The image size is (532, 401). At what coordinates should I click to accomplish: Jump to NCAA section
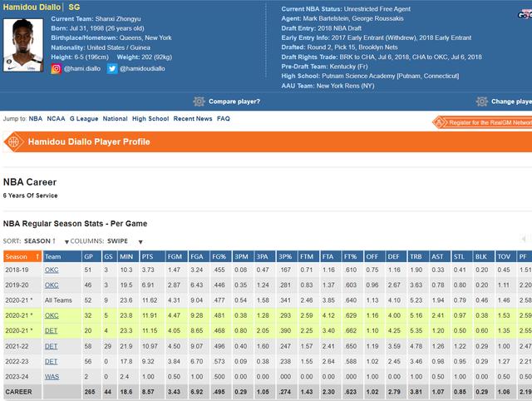coord(56,118)
